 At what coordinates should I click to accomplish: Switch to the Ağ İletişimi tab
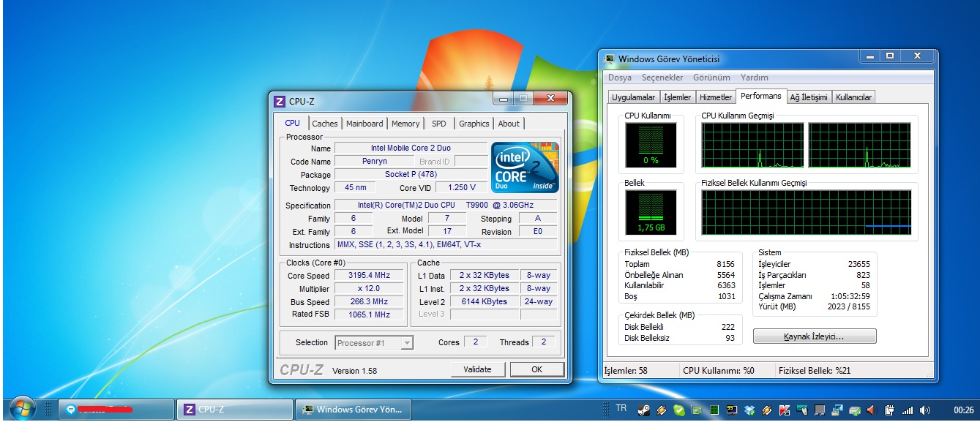point(808,97)
